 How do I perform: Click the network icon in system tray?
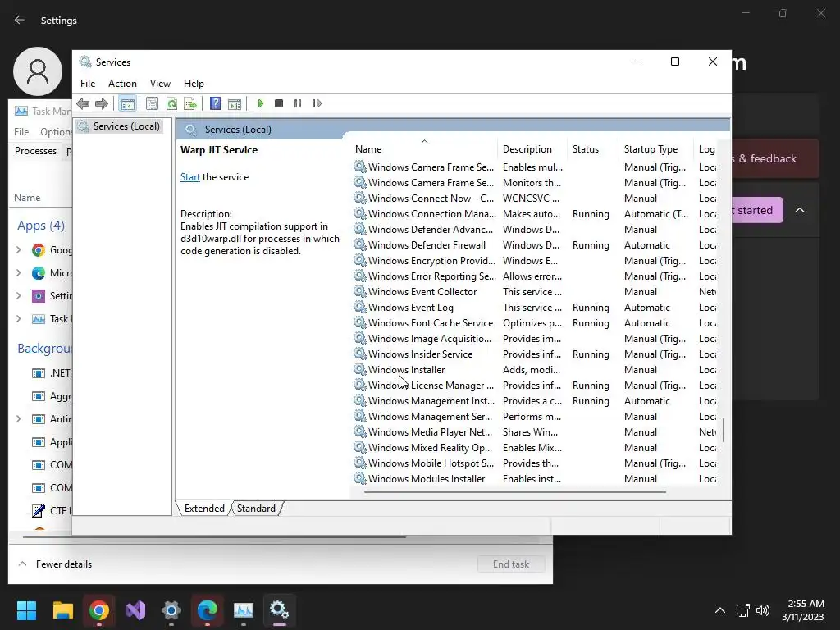tap(742, 610)
